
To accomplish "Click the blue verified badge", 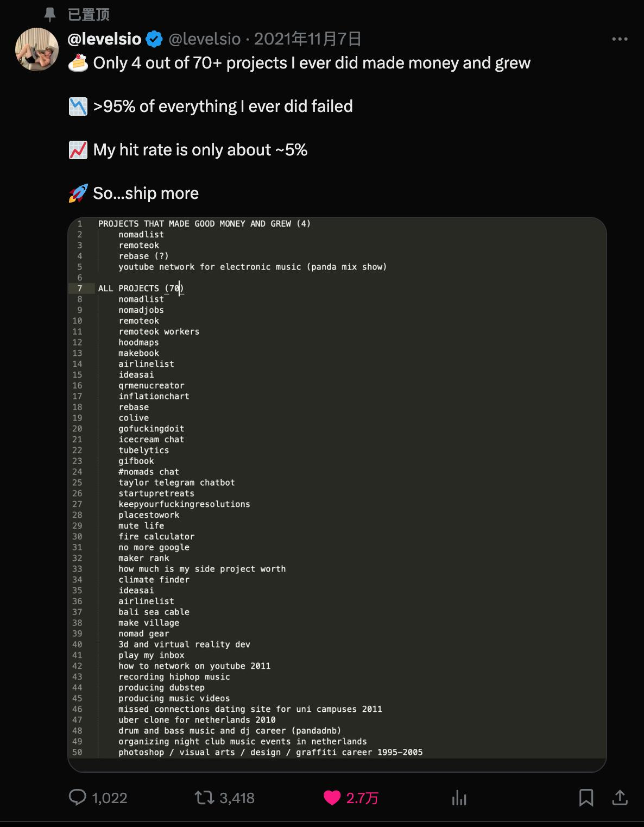I will pos(155,39).
